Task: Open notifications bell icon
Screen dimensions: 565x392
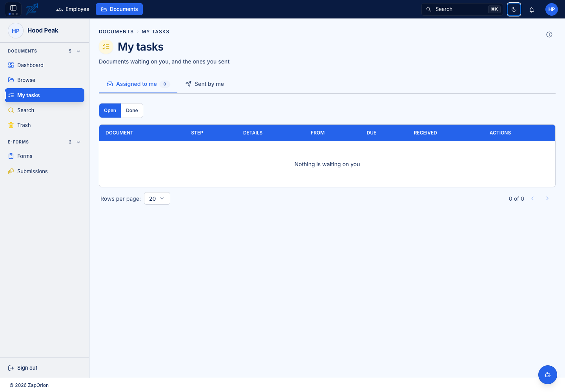Action: [532, 9]
